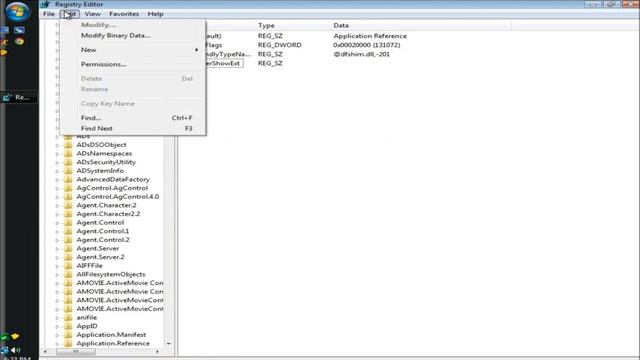640x360 pixels.
Task: Click the tree horizontal scrollbar thumb
Action: [x=76, y=351]
